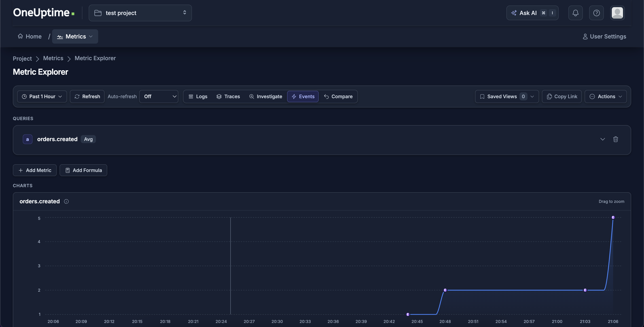The height and width of the screenshot is (327, 644).
Task: Click the Add Metric button
Action: [x=35, y=170]
